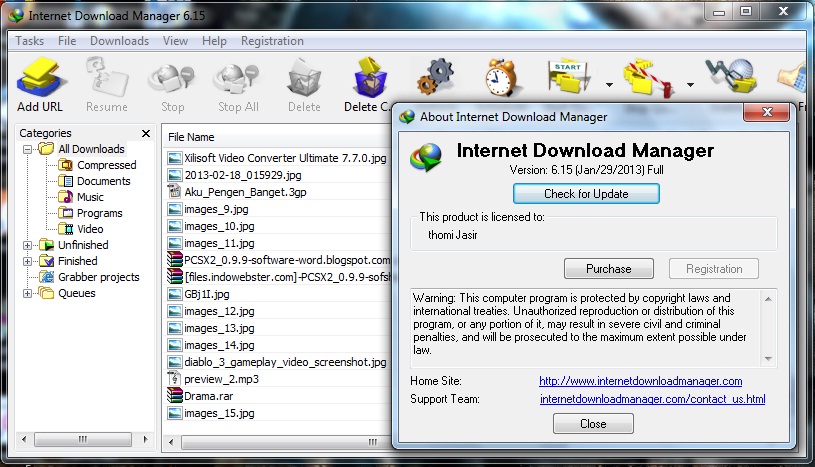815x467 pixels.
Task: Select the Programs category icon
Action: click(x=65, y=213)
